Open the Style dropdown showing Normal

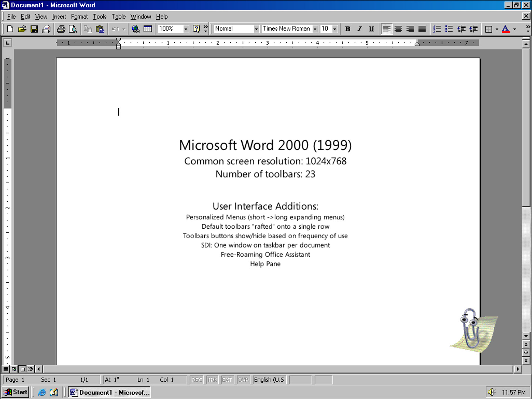pos(256,29)
